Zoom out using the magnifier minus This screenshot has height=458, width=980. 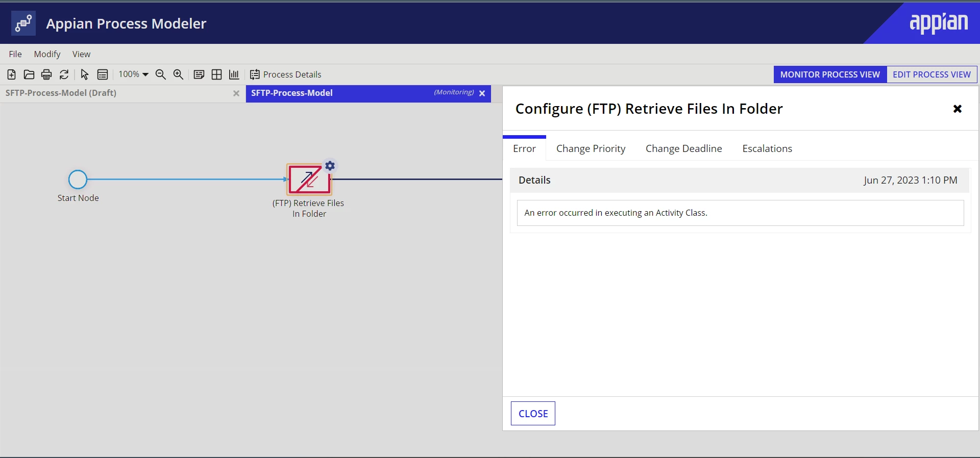pyautogui.click(x=161, y=74)
